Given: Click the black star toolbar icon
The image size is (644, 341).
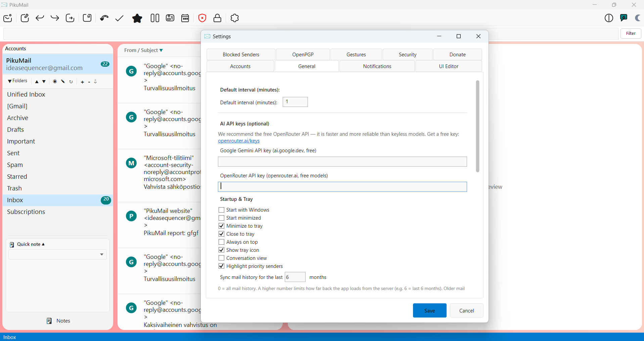Looking at the screenshot, I should coord(137,18).
